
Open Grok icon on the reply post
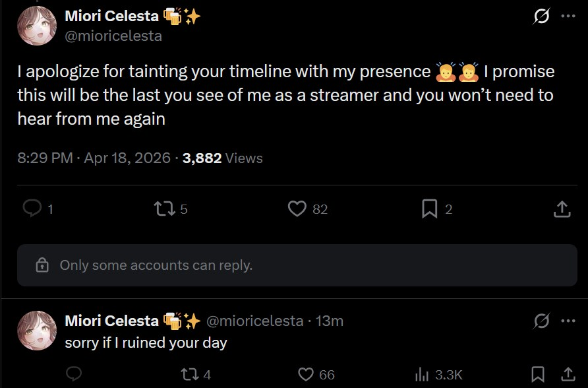(x=541, y=321)
